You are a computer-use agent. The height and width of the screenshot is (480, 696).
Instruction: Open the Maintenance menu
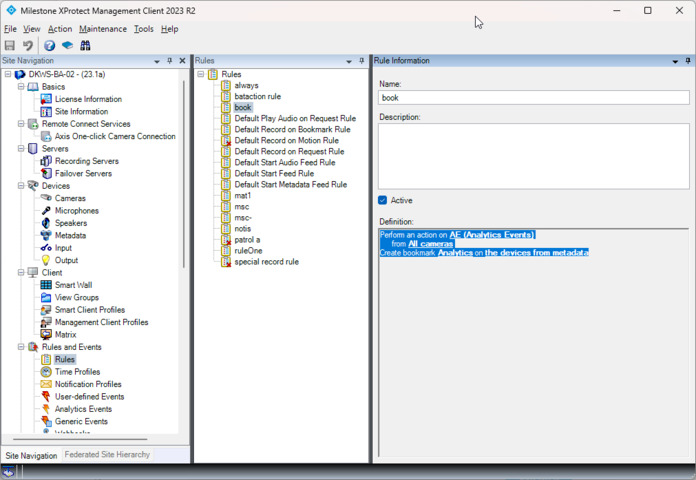pyautogui.click(x=103, y=29)
